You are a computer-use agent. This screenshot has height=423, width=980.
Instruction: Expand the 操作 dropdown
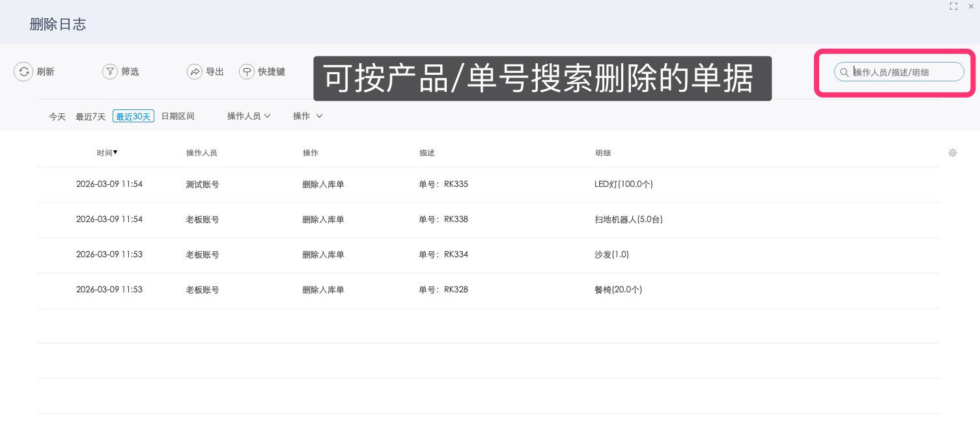[307, 116]
